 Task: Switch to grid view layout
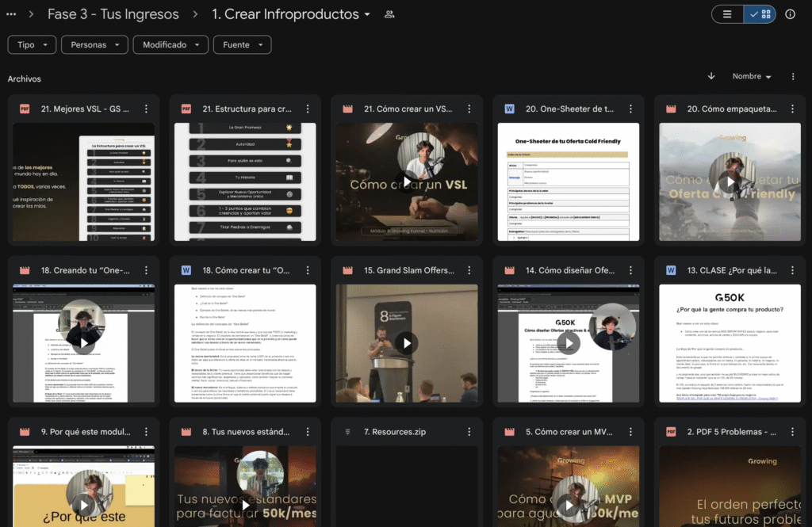(760, 14)
